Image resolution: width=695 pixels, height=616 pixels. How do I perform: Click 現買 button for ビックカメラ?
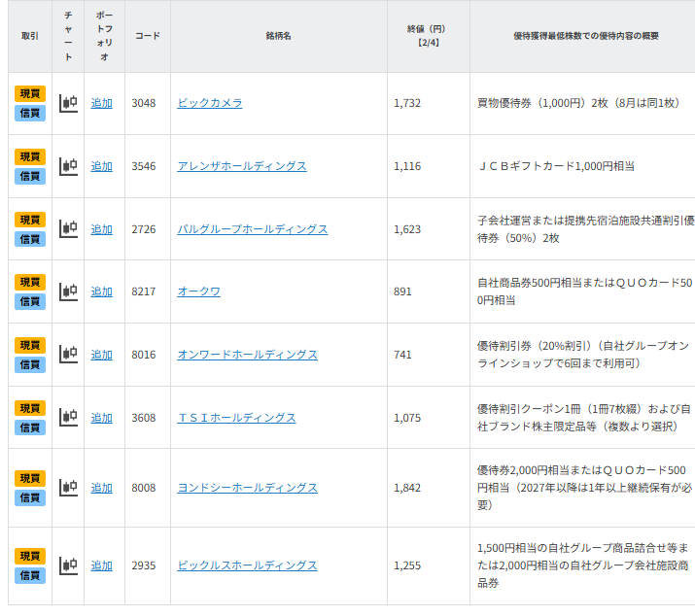click(x=30, y=93)
